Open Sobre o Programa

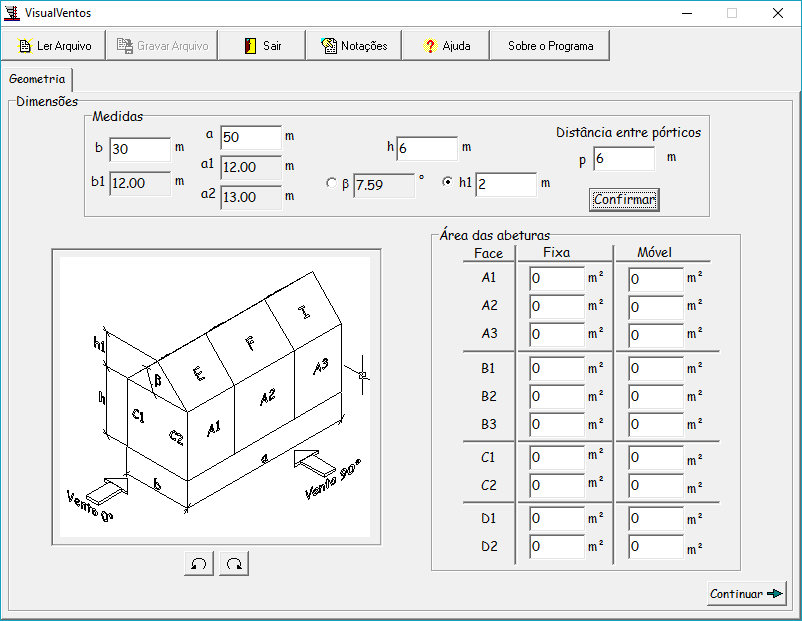[550, 46]
